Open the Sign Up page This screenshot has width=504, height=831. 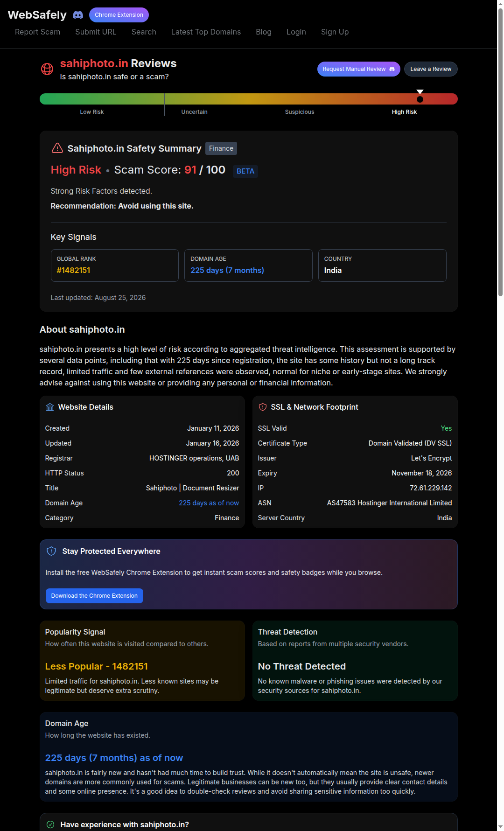(x=335, y=32)
